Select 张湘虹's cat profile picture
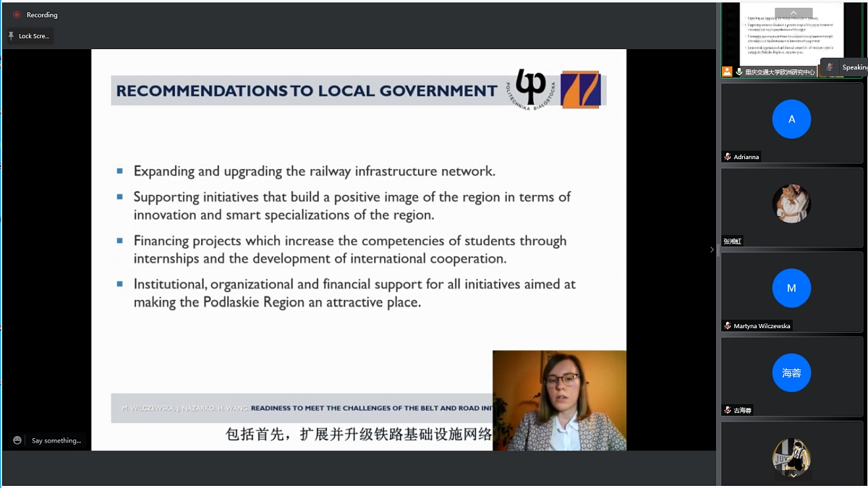Image resolution: width=868 pixels, height=488 pixels. pos(791,203)
